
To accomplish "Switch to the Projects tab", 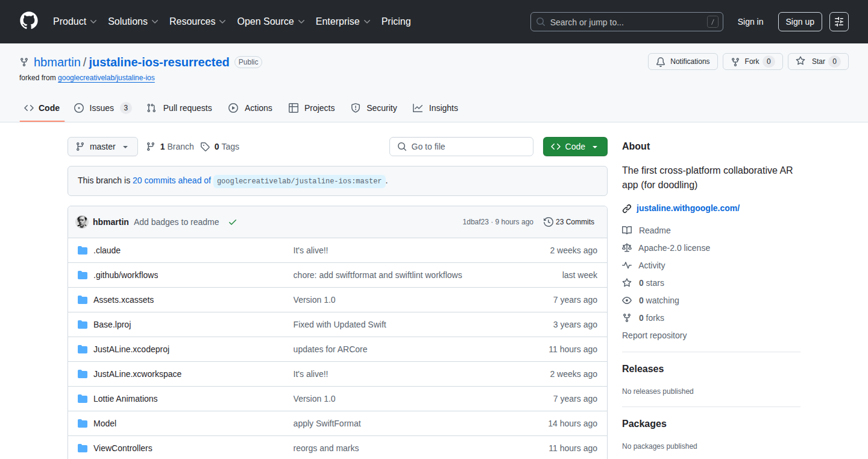I will pyautogui.click(x=312, y=108).
